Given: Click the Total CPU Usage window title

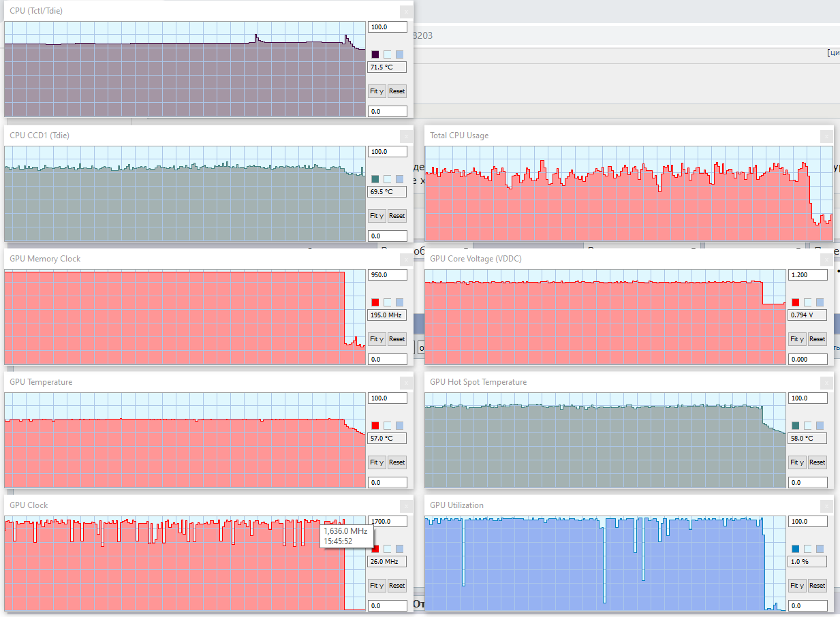Looking at the screenshot, I should [459, 136].
